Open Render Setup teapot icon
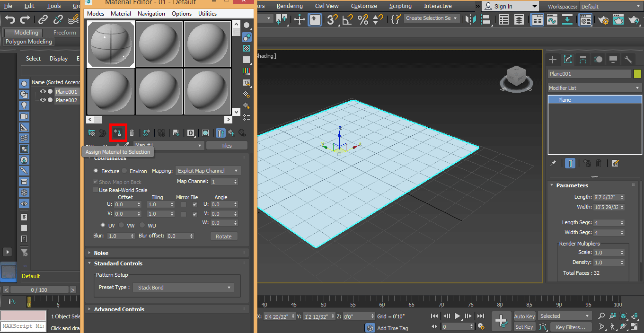The width and height of the screenshot is (644, 333). [603, 20]
